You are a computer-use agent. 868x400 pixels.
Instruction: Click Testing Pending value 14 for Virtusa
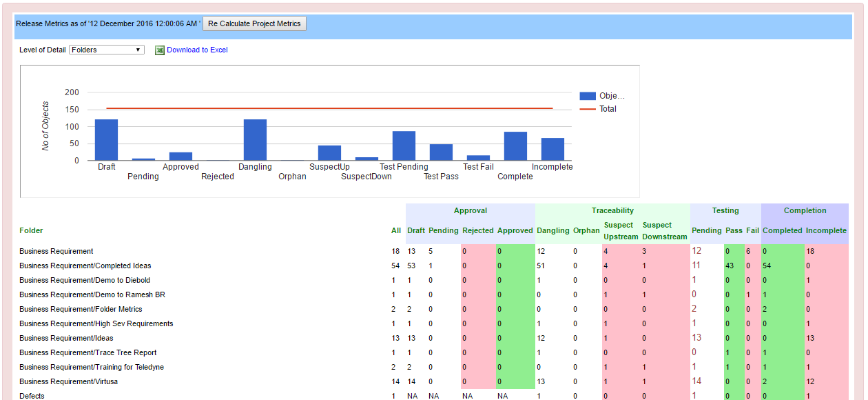click(x=696, y=381)
